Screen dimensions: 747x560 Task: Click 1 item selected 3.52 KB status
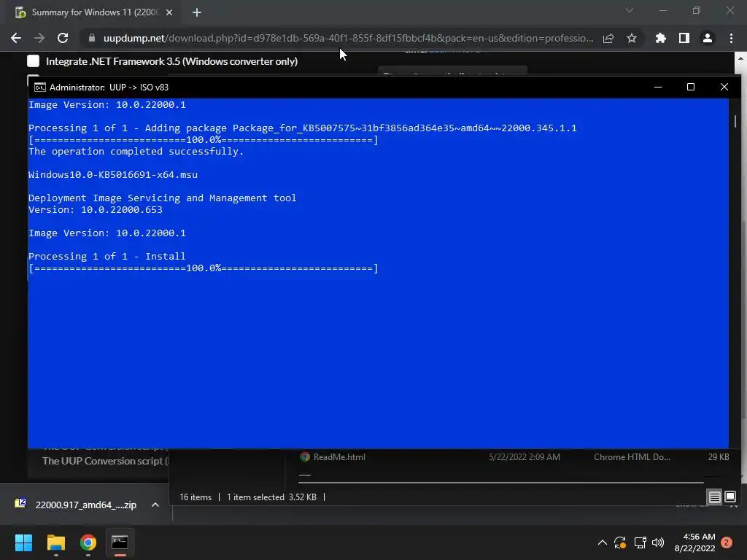pyautogui.click(x=271, y=497)
